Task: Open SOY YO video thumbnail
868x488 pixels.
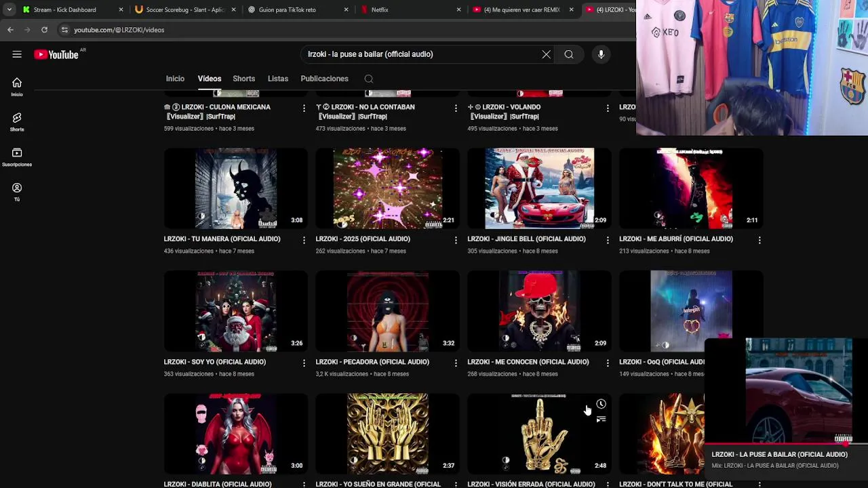Action: [x=236, y=311]
